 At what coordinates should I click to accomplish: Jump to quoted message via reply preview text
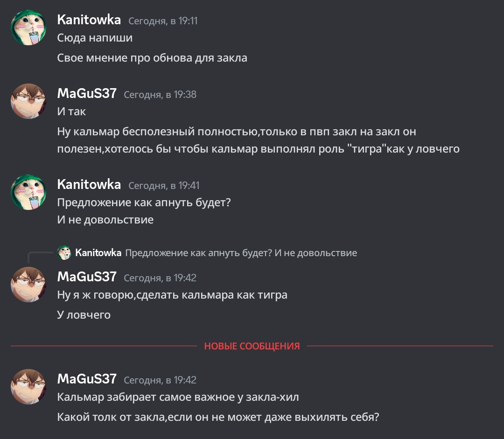(x=241, y=253)
